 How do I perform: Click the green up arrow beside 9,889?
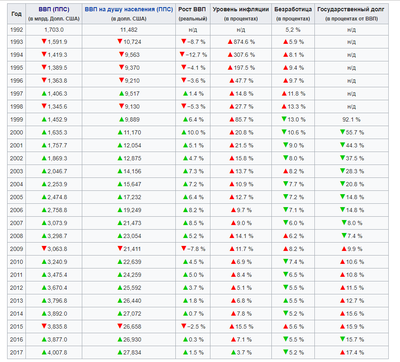pos(122,119)
